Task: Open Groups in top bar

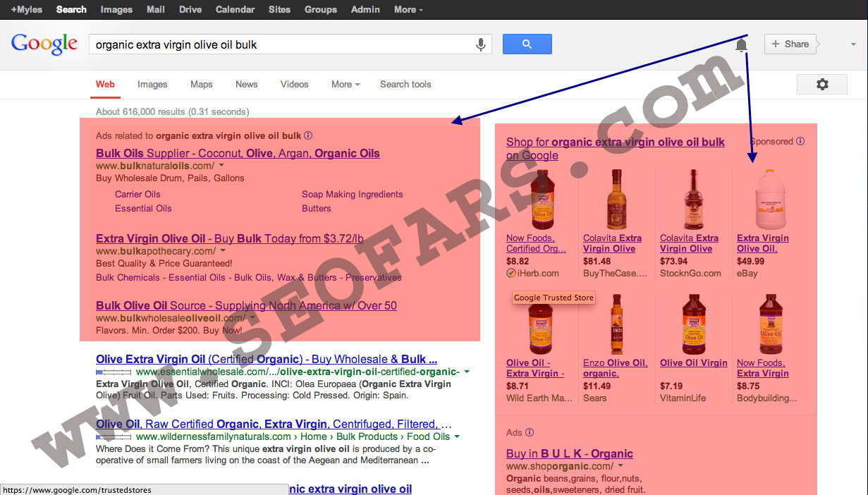Action: pyautogui.click(x=321, y=9)
